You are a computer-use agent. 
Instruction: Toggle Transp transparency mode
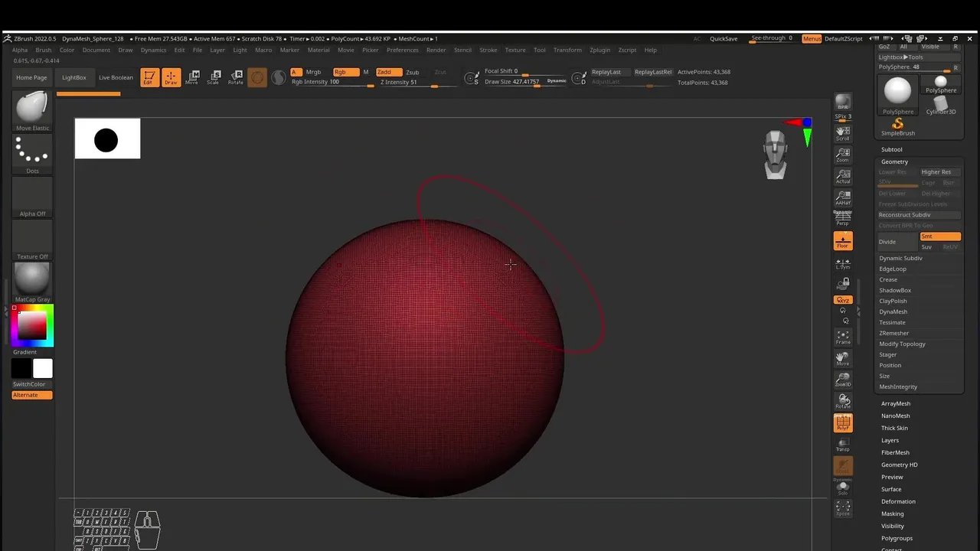843,444
